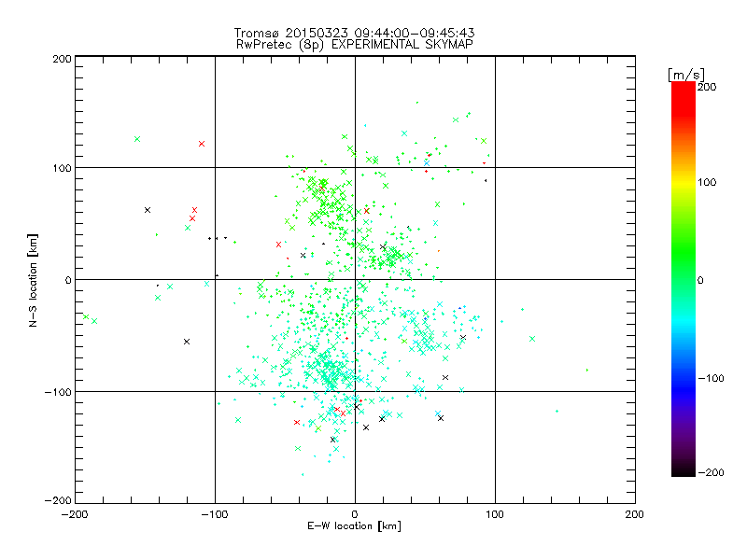Click the 'N-S location [km]' axis label
The image size is (747, 560).
click(x=33, y=280)
